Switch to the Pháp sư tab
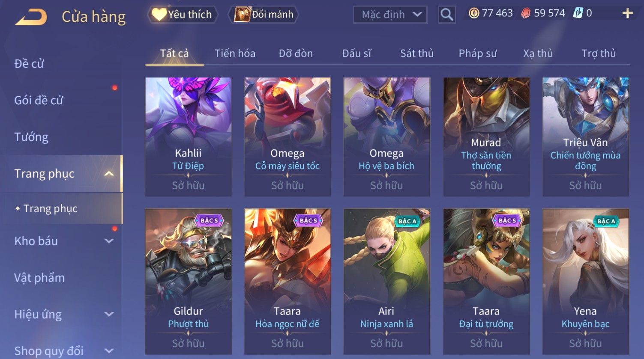 [478, 53]
